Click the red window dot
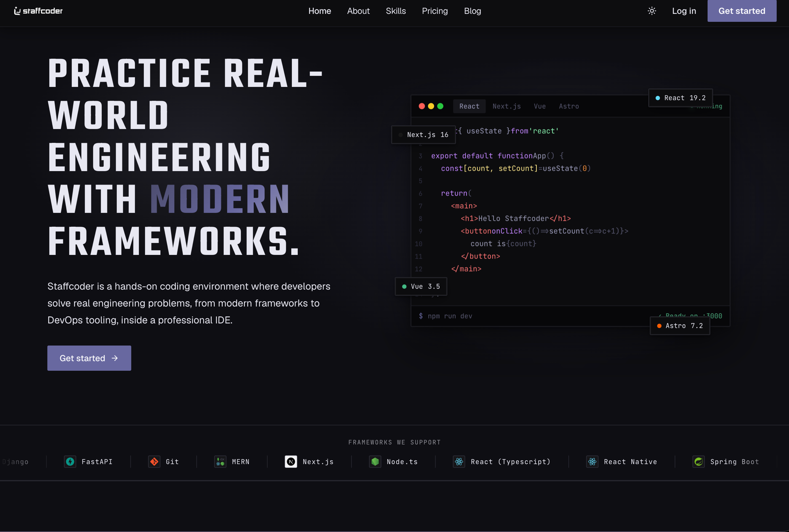This screenshot has width=789, height=532. (422, 106)
